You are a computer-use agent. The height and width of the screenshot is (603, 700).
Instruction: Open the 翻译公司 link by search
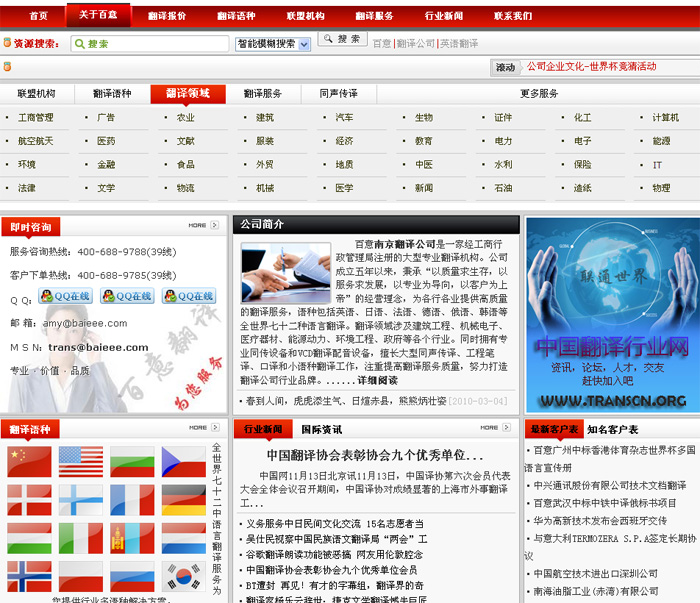pyautogui.click(x=416, y=43)
